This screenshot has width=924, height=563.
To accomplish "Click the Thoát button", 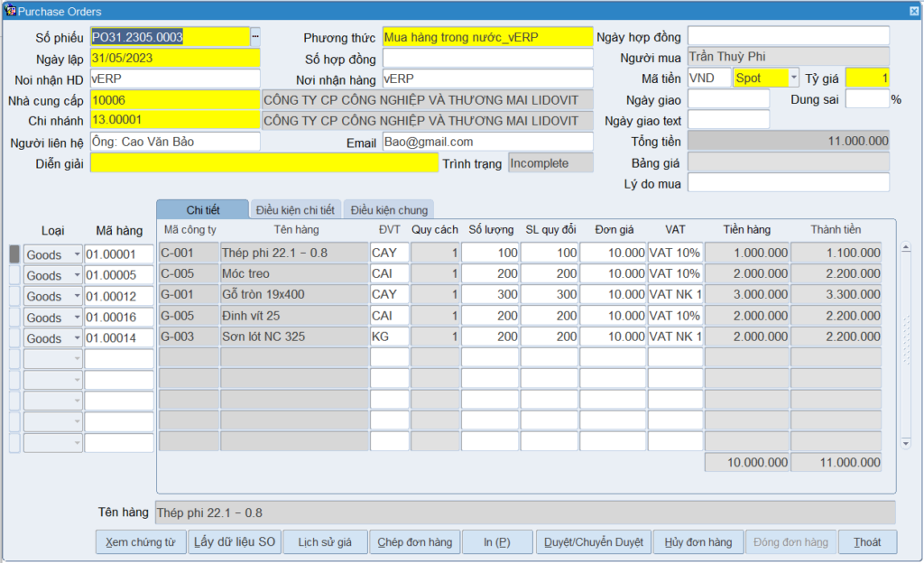I will coord(867,542).
